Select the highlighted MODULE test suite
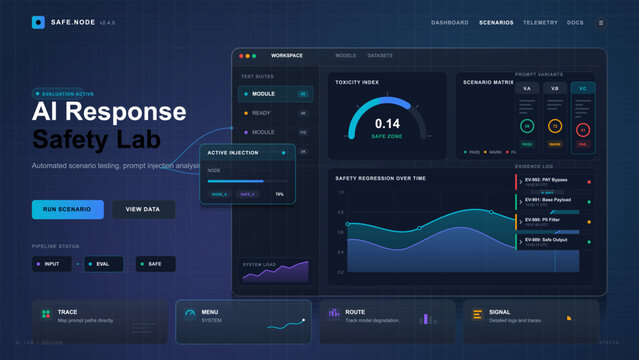The width and height of the screenshot is (639, 360). coord(275,94)
